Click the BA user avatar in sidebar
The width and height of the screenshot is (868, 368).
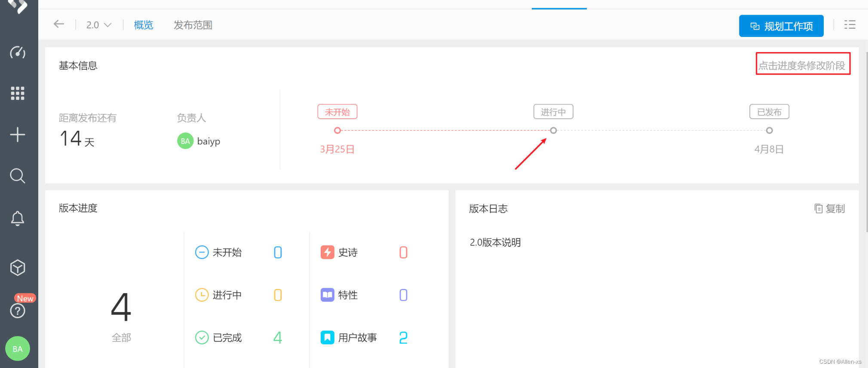18,349
